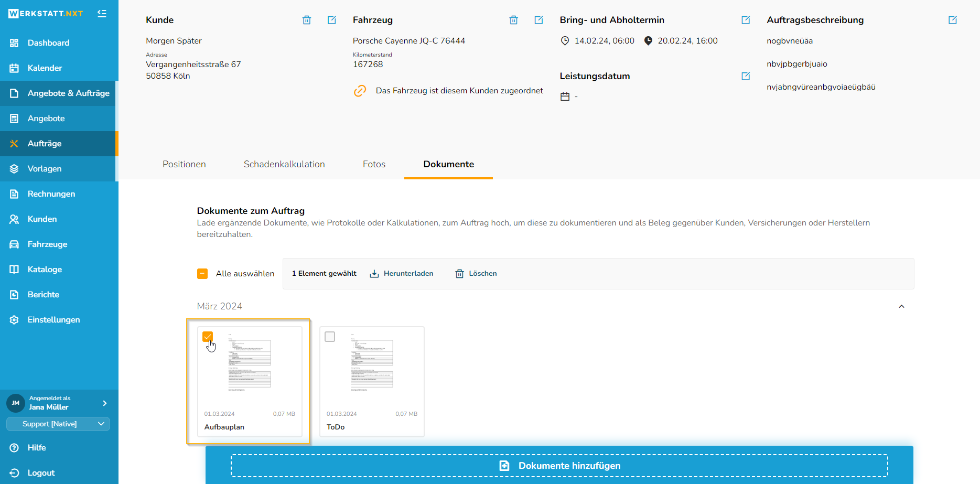The height and width of the screenshot is (484, 980).
Task: Click the Logout icon
Action: point(14,473)
